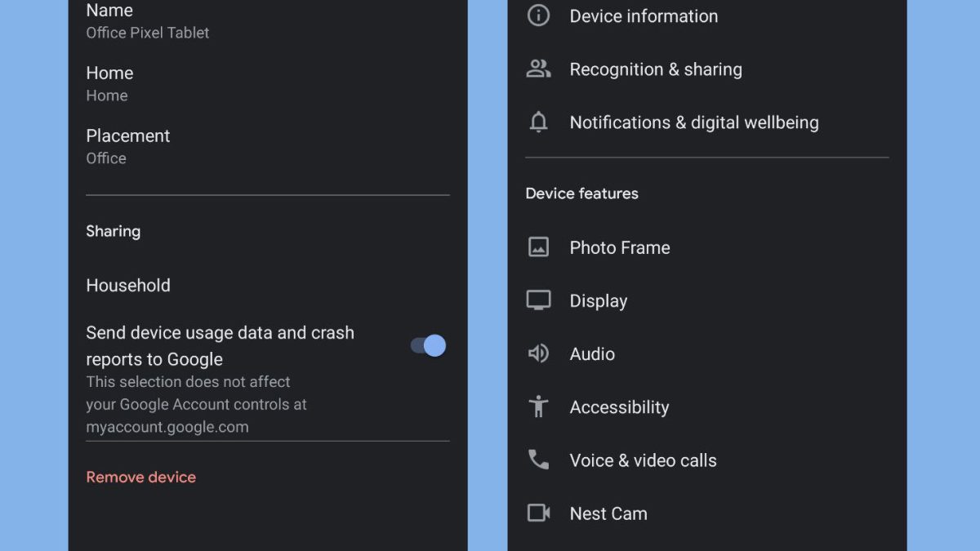
Task: Edit the Name field Office Pixel Tablet
Action: tap(148, 21)
